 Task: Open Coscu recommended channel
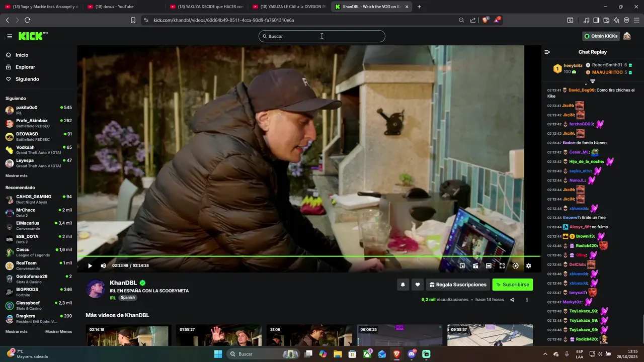(x=39, y=252)
